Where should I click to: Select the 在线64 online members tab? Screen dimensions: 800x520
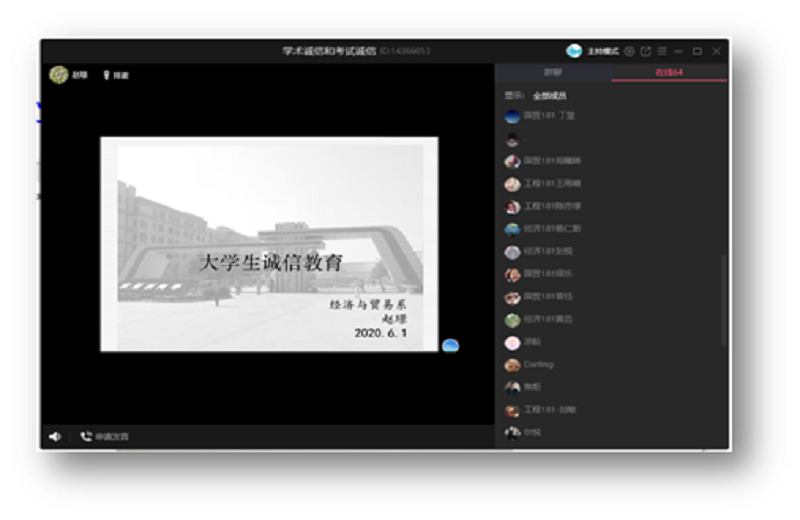click(668, 73)
